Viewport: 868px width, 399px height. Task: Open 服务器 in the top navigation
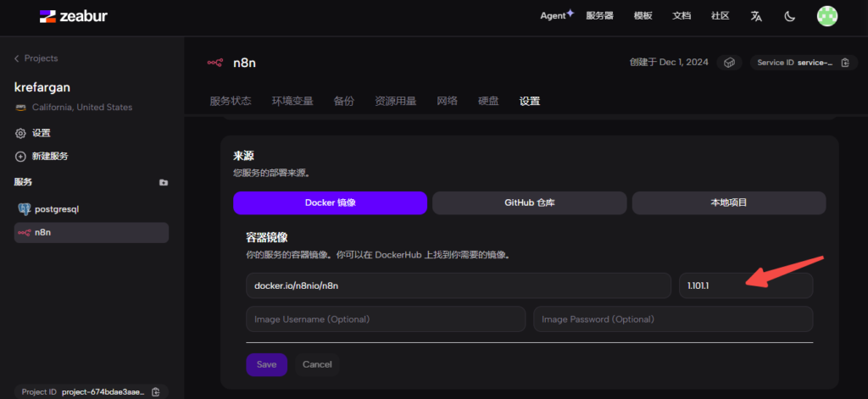click(599, 16)
